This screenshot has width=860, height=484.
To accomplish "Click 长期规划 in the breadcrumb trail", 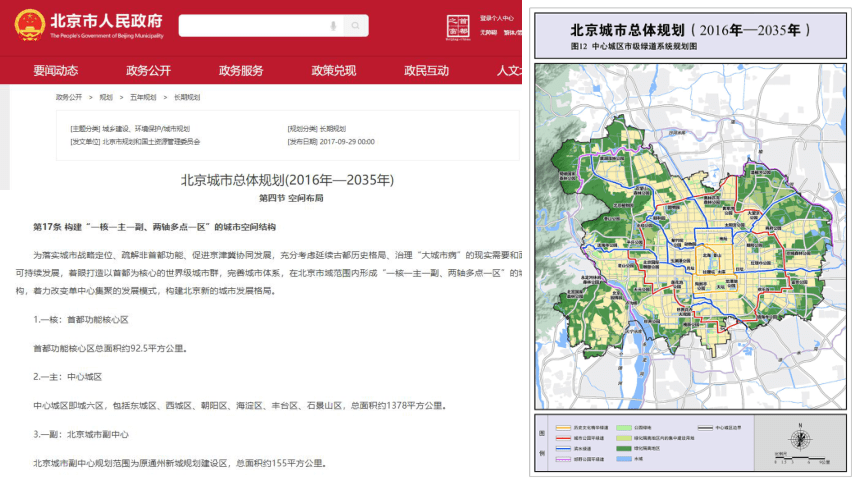I will point(187,97).
